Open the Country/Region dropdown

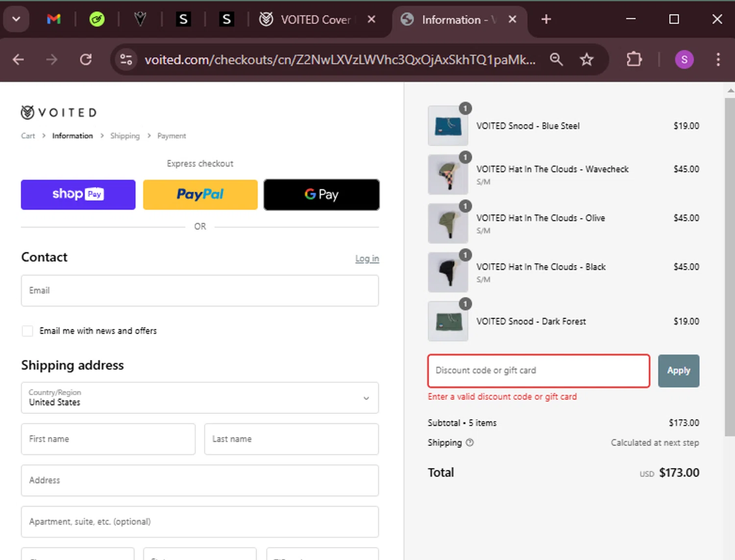point(200,397)
